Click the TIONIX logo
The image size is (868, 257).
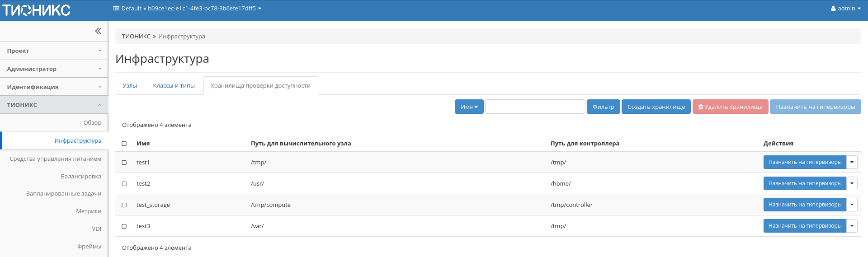(x=37, y=10)
